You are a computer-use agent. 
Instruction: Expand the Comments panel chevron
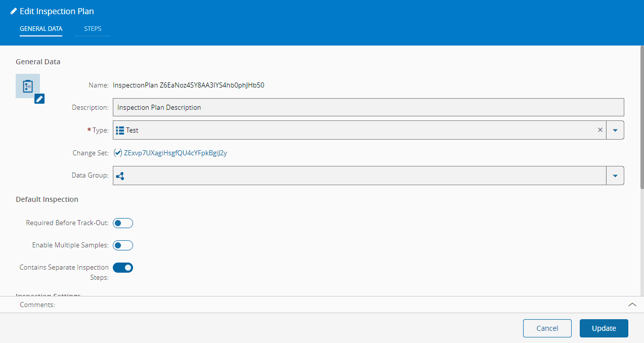[632, 305]
